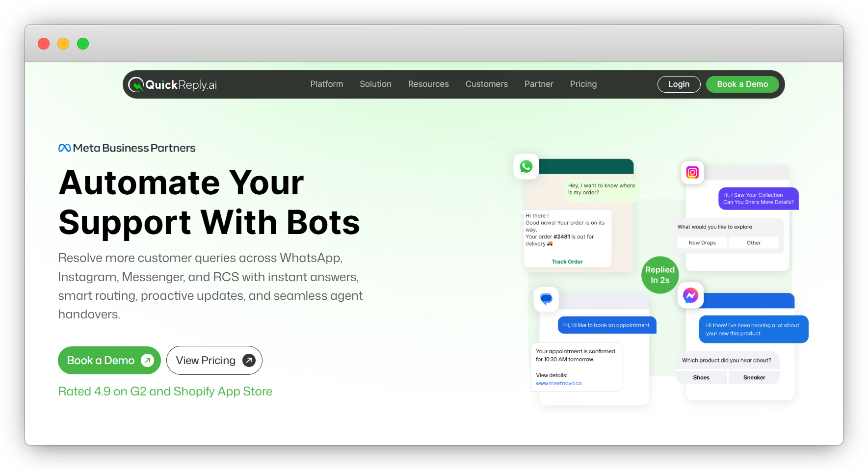Viewport: 868px width, 470px height.
Task: Click the 'Hey, I want to know where' message
Action: tap(602, 189)
